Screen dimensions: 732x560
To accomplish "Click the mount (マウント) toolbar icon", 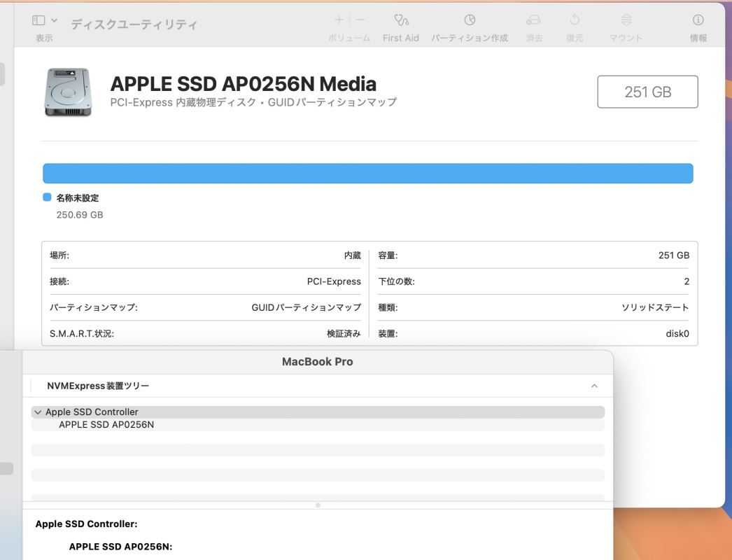I will pyautogui.click(x=626, y=20).
